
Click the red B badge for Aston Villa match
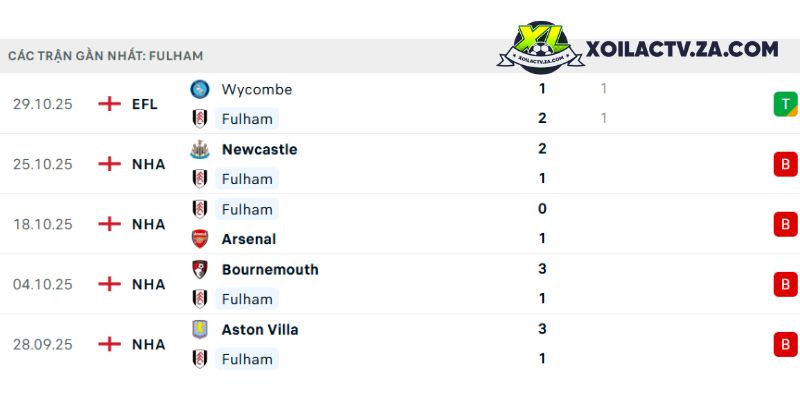point(785,344)
